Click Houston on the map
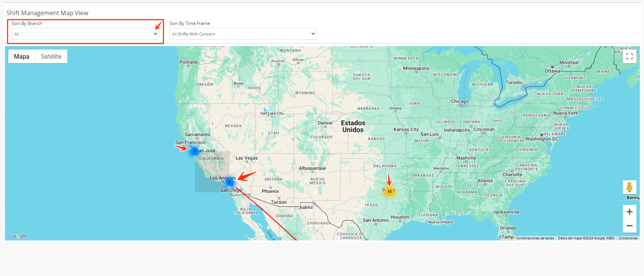644x276 pixels. (x=400, y=217)
